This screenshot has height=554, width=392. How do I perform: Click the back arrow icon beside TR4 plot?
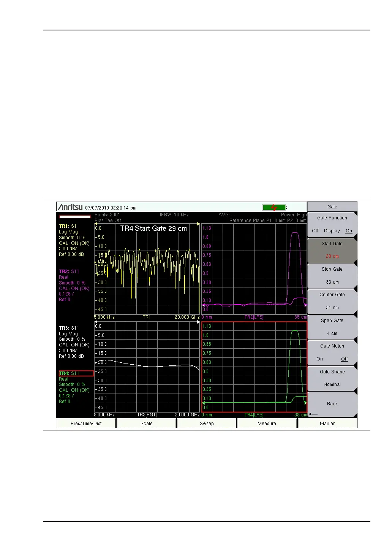point(313,414)
